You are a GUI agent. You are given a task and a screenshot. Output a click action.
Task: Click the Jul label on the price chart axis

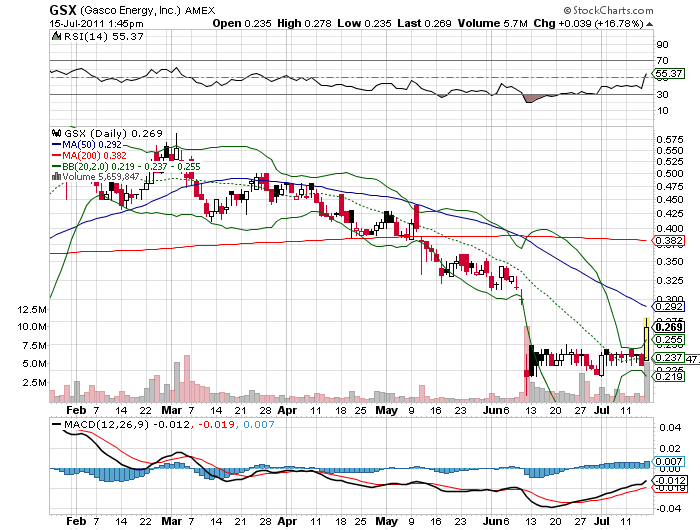[602, 410]
